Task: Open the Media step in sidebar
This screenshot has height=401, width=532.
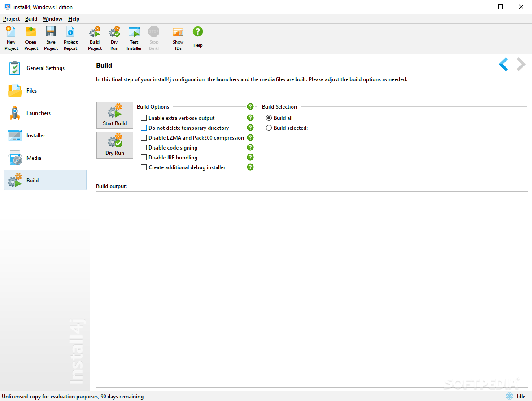Action: click(x=45, y=158)
